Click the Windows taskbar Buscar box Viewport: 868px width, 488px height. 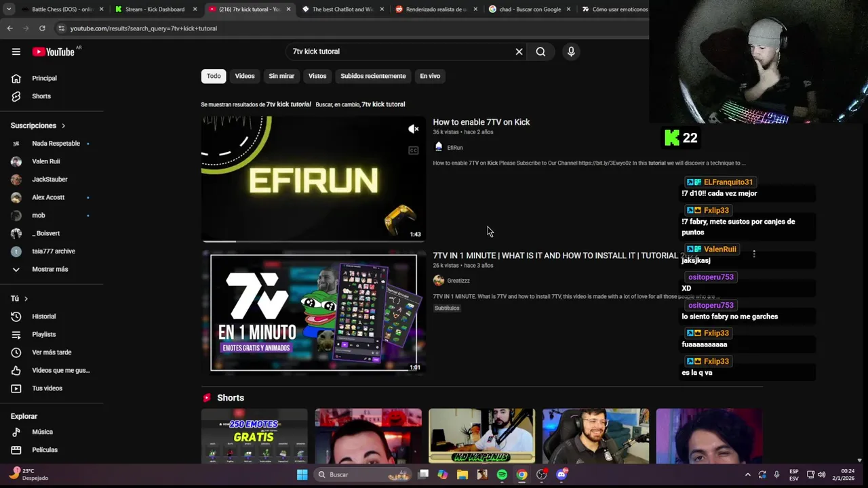point(363,474)
